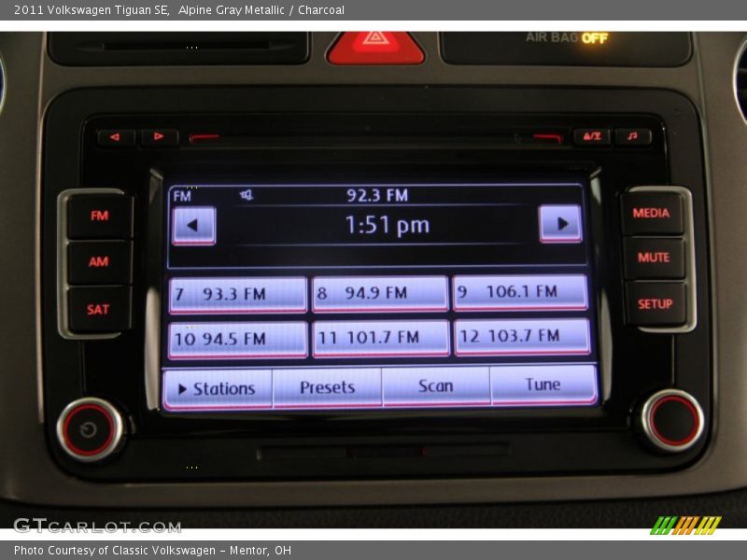Open the Tune tab
Screen dimensions: 747x560
click(543, 385)
